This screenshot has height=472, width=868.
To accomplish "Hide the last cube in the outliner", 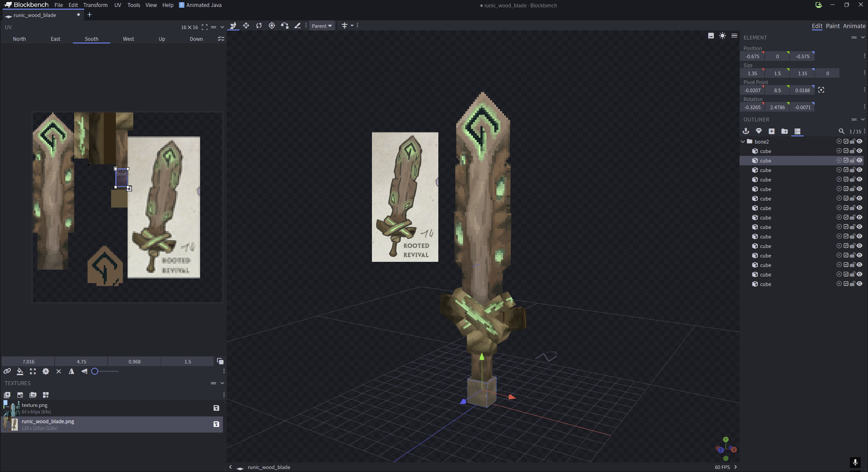I will [x=859, y=284].
